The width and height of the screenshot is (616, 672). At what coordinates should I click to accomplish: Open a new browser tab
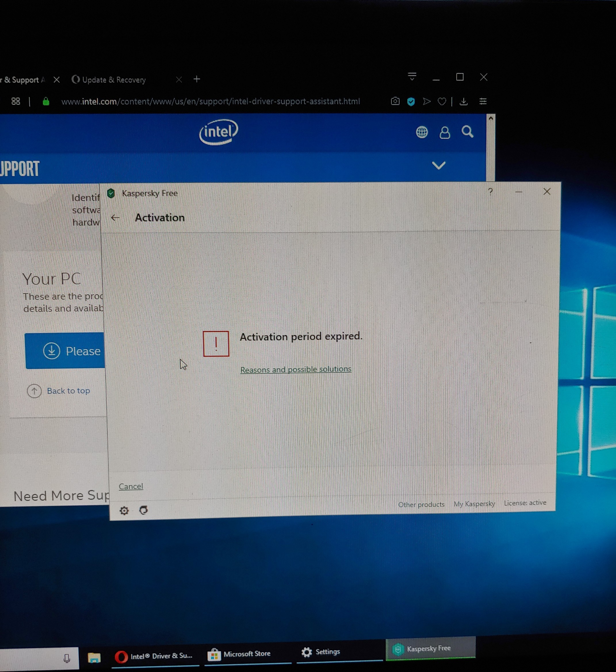[x=197, y=79]
